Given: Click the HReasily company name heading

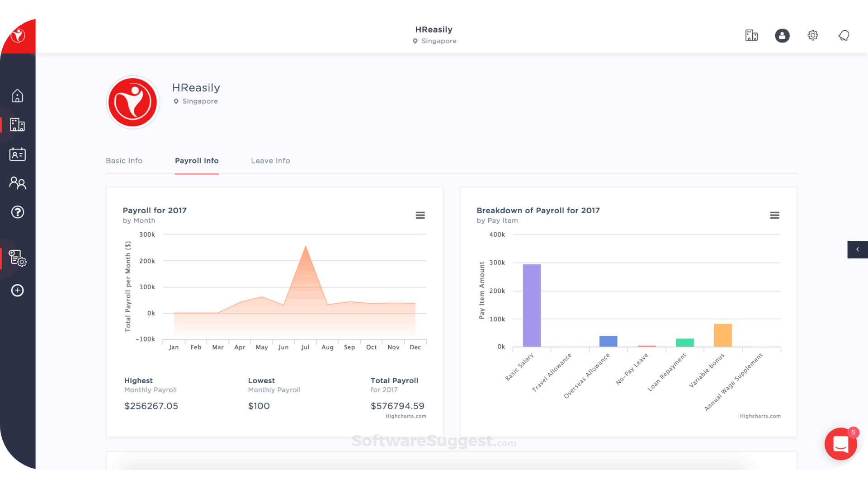Looking at the screenshot, I should 196,88.
